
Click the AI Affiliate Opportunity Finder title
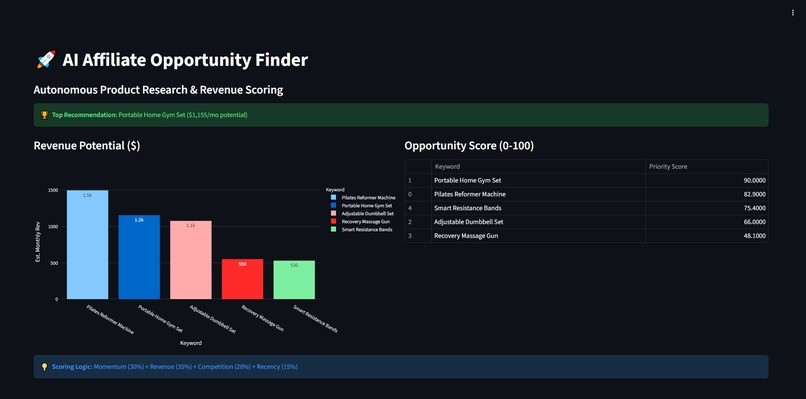tap(185, 60)
